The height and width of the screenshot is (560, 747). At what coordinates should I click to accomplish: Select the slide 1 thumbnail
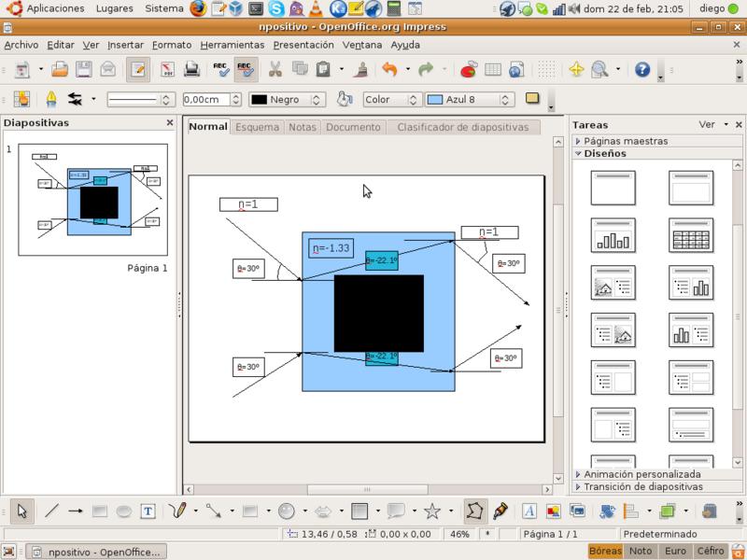(92, 199)
